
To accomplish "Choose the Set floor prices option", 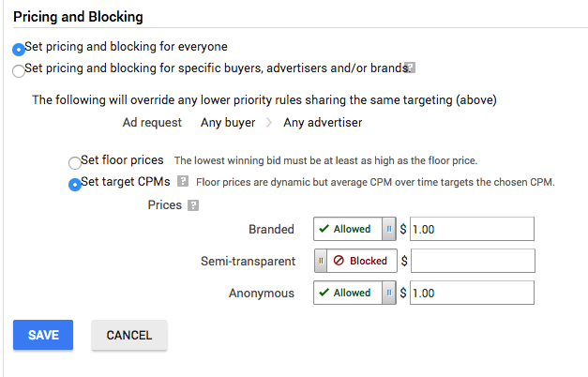I will coord(75,161).
